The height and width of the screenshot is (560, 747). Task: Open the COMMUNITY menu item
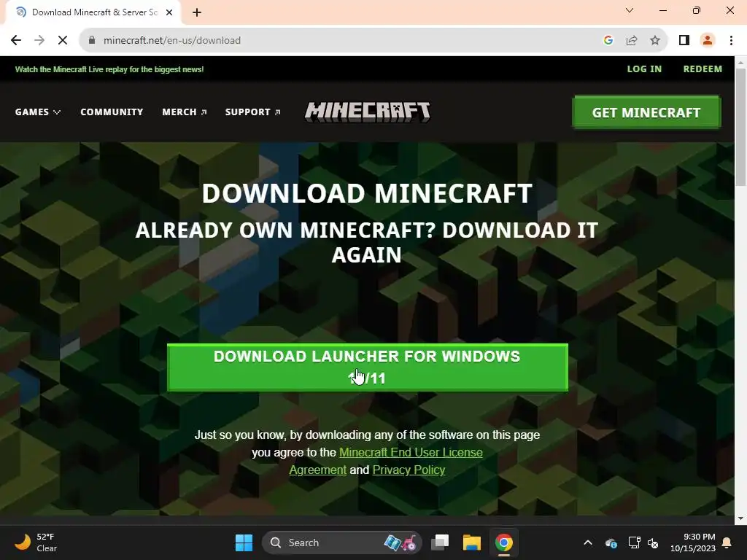(112, 112)
